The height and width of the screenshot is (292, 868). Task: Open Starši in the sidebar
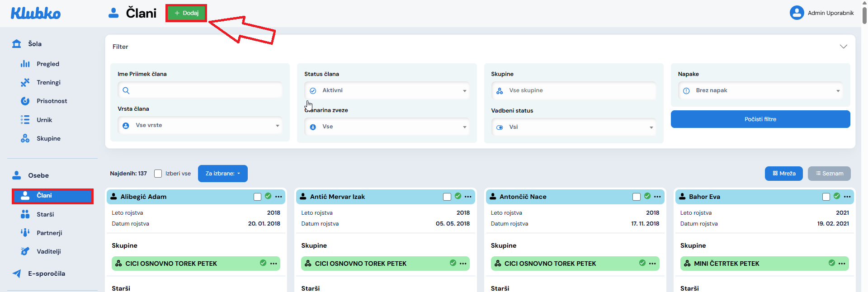pyautogui.click(x=45, y=214)
